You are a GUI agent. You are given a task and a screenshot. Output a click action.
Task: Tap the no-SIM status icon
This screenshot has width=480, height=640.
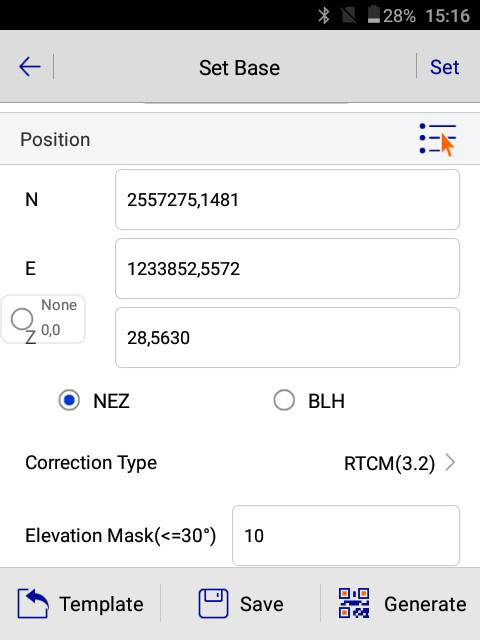pos(349,16)
